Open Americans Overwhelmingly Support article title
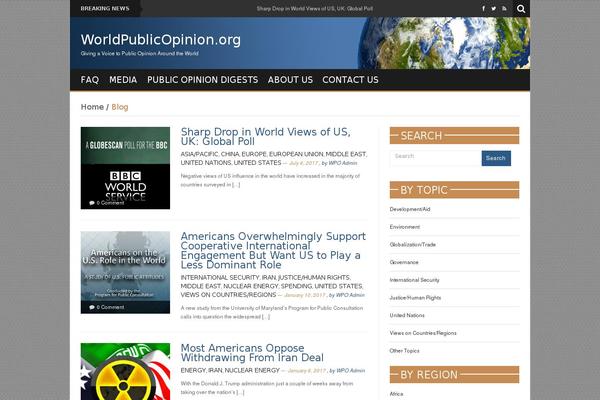600x400 pixels. pyautogui.click(x=273, y=250)
